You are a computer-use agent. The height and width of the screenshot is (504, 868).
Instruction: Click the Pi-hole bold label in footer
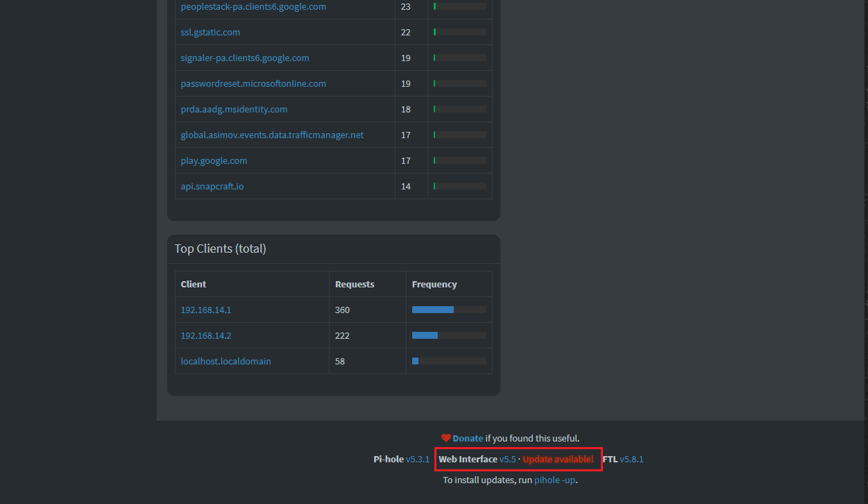pyautogui.click(x=389, y=459)
